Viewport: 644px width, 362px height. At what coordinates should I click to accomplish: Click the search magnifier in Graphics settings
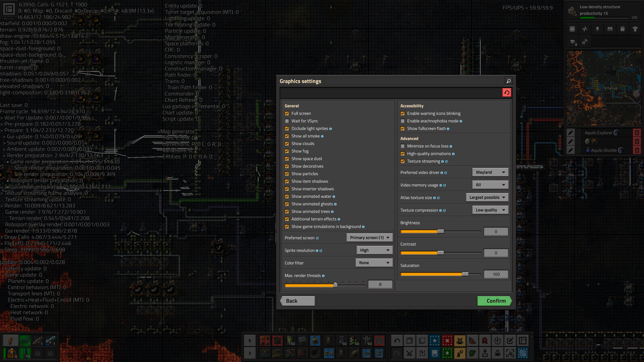click(508, 81)
